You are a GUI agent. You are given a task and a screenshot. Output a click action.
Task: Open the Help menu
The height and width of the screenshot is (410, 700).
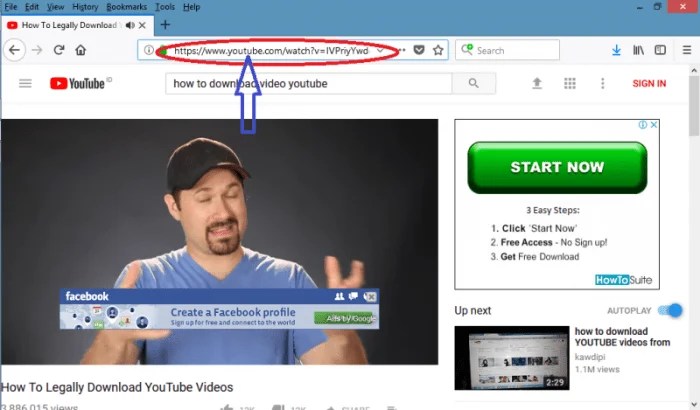coord(192,7)
